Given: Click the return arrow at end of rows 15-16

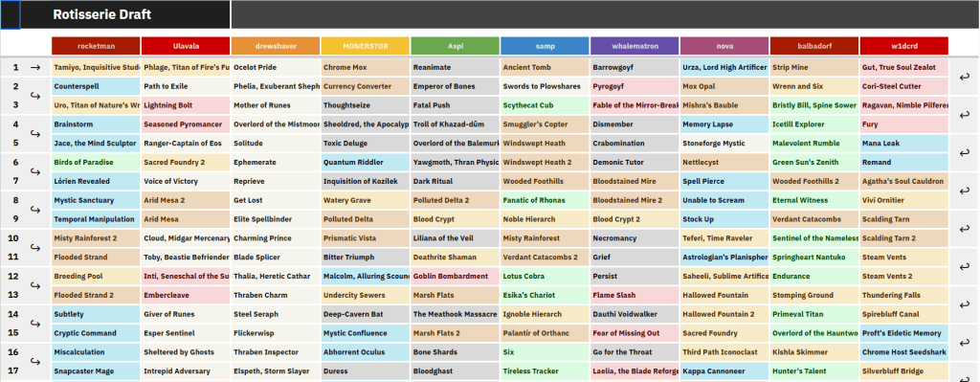Looking at the screenshot, I should 964,343.
